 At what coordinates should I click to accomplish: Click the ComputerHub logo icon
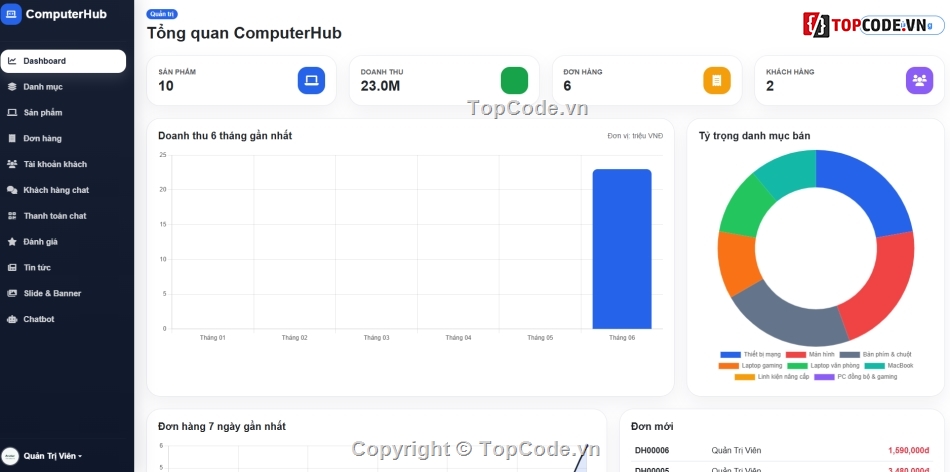click(11, 14)
